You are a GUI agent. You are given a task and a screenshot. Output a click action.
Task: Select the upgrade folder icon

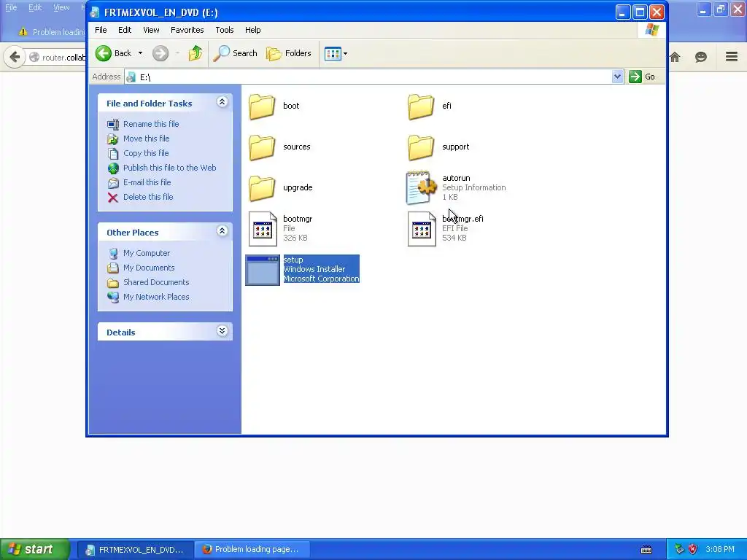pyautogui.click(x=262, y=187)
